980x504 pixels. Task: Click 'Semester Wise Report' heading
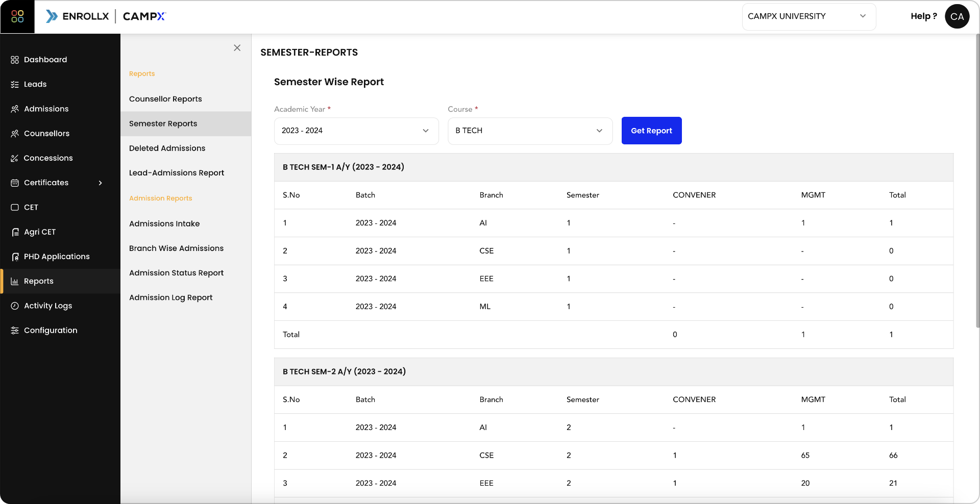pyautogui.click(x=329, y=82)
